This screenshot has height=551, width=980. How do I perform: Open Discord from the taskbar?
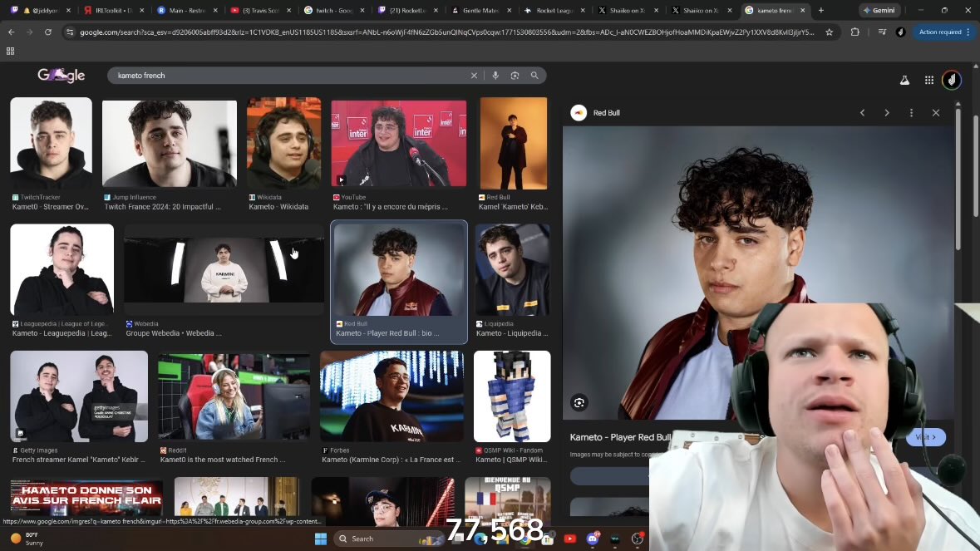[593, 539]
